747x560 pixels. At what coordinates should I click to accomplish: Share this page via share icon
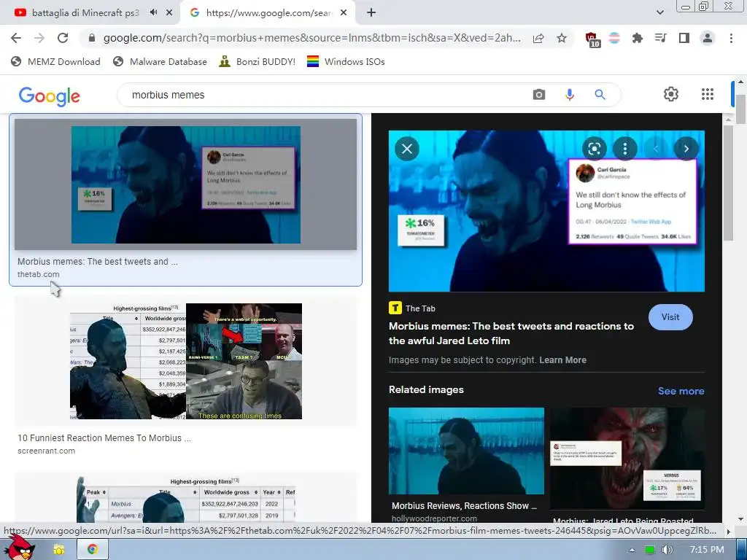538,38
